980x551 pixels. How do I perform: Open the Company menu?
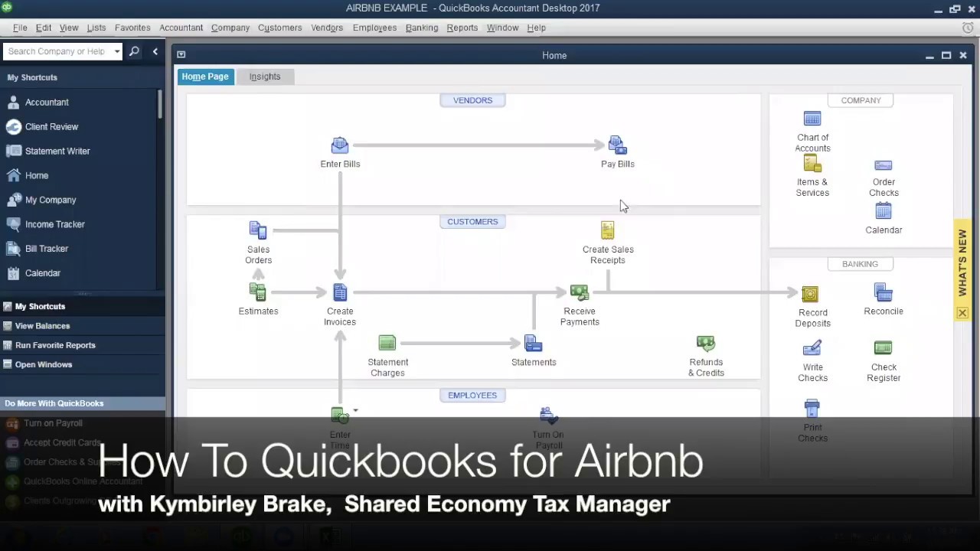230,28
